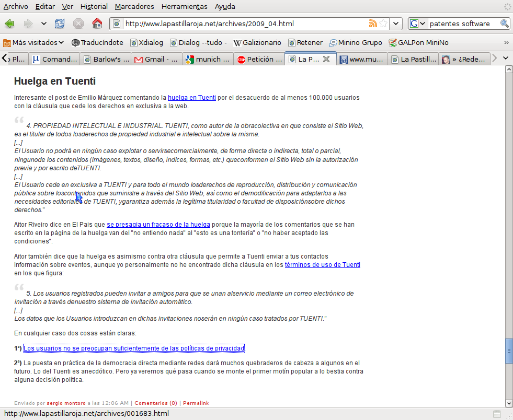Image resolution: width=513 pixels, height=420 pixels.
Task: Switch to the "Barlow's ..." tab
Action: (x=106, y=59)
